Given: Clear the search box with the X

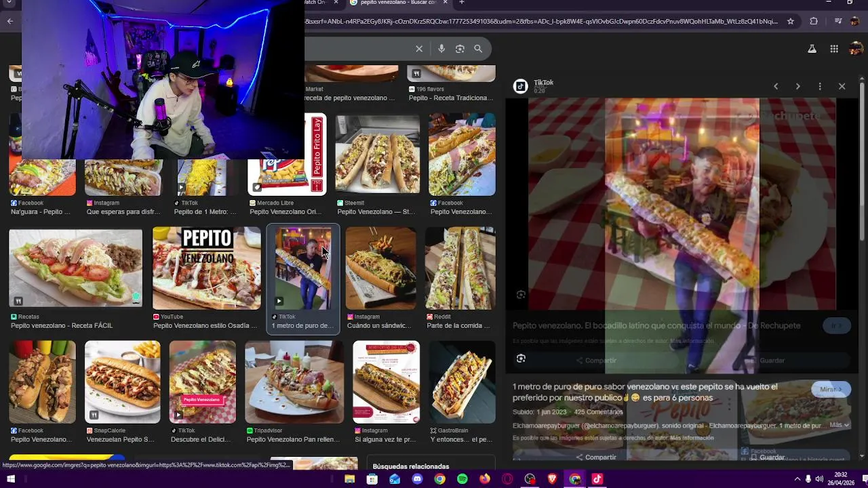Looking at the screenshot, I should click(419, 49).
